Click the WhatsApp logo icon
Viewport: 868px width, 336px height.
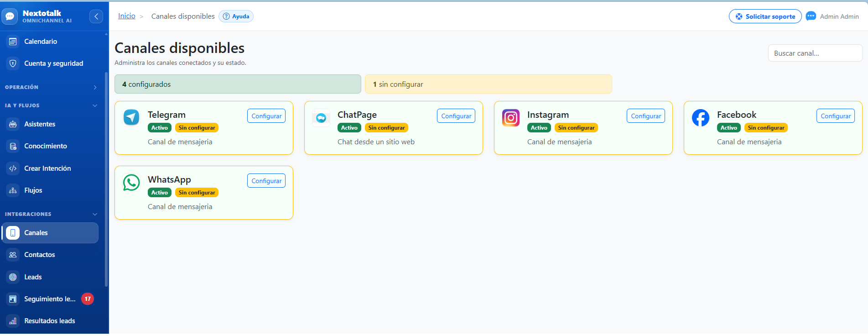pos(131,183)
